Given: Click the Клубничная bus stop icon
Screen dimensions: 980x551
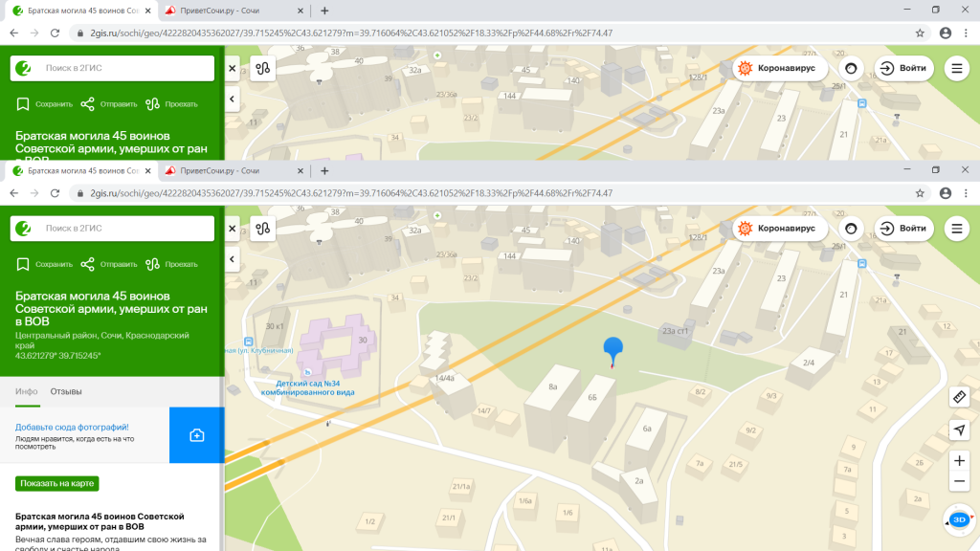Looking at the screenshot, I should coord(248,342).
